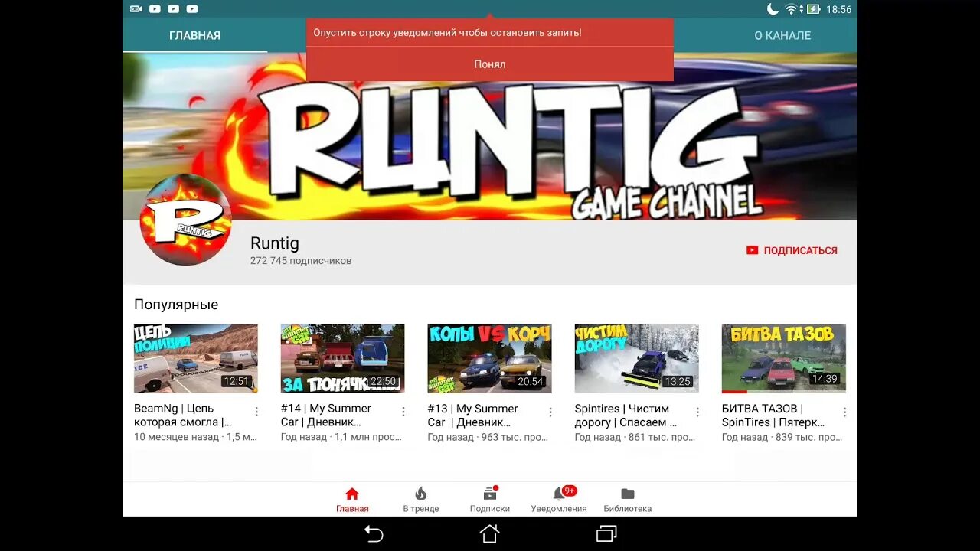The image size is (980, 551).
Task: Open the Цепь полиции video thumbnail
Action: 196,359
